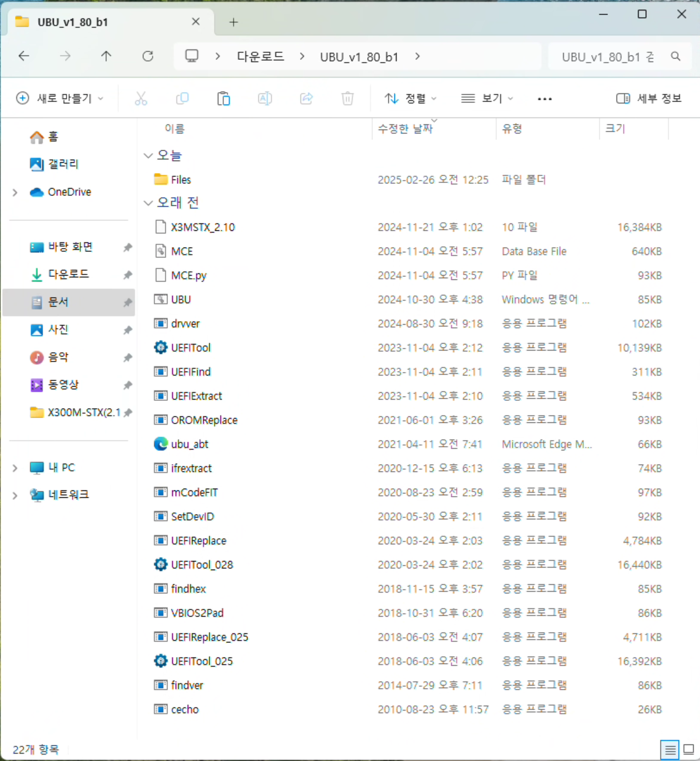Switch to large thumbnails view icon
The image size is (700, 761).
688,749
